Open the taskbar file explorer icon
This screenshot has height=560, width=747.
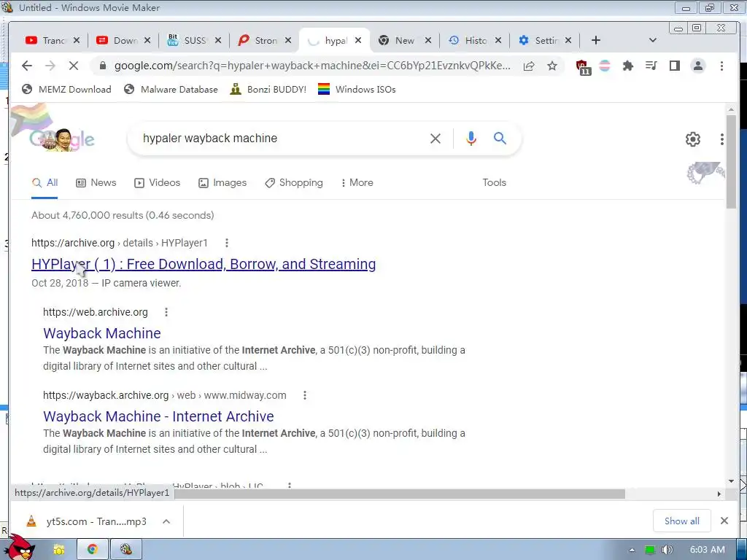(58, 550)
